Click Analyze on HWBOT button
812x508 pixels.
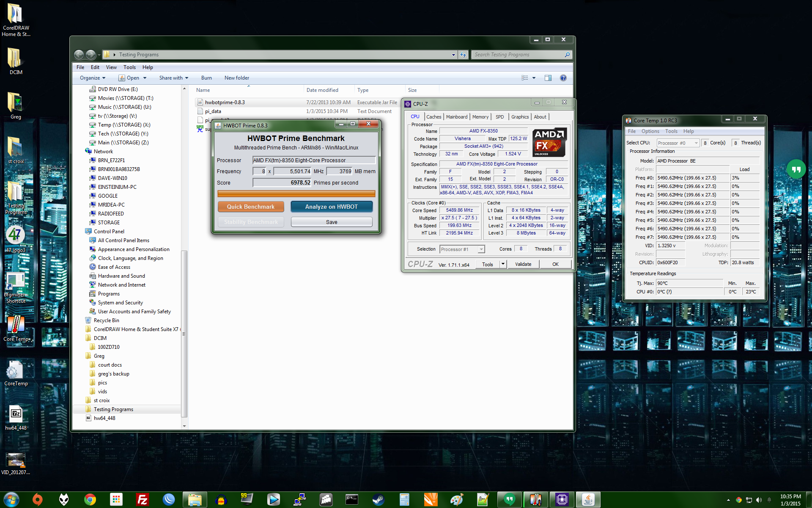click(x=332, y=207)
